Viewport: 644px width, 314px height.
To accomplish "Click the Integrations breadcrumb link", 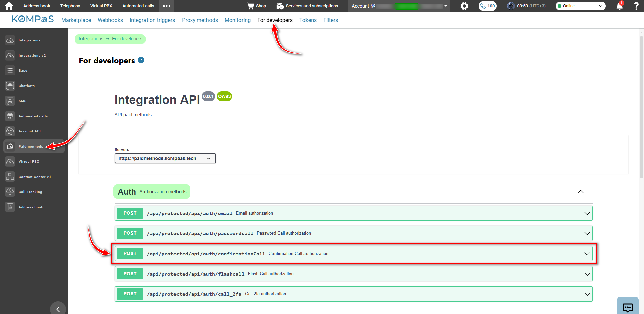I will click(x=91, y=39).
